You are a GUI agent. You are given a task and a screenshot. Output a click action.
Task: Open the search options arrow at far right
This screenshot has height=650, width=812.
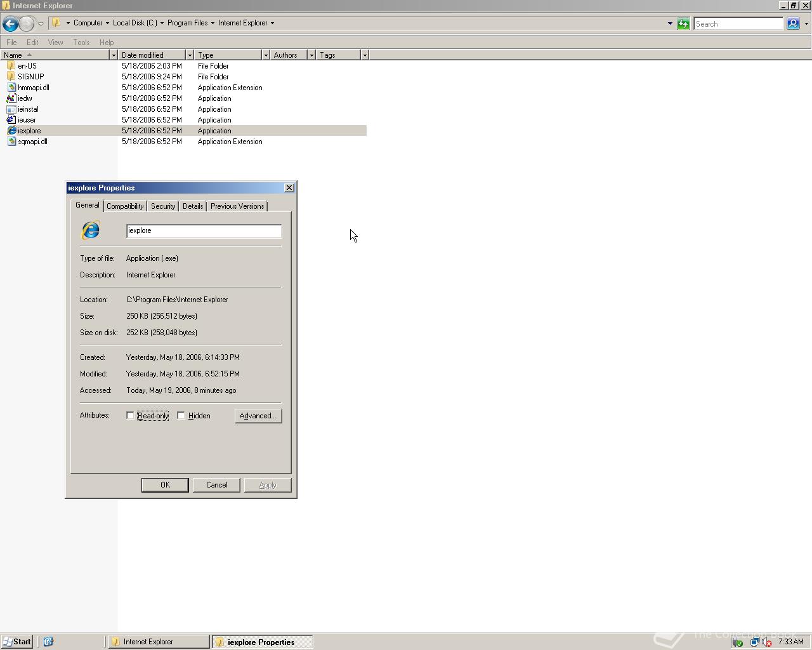coord(806,23)
